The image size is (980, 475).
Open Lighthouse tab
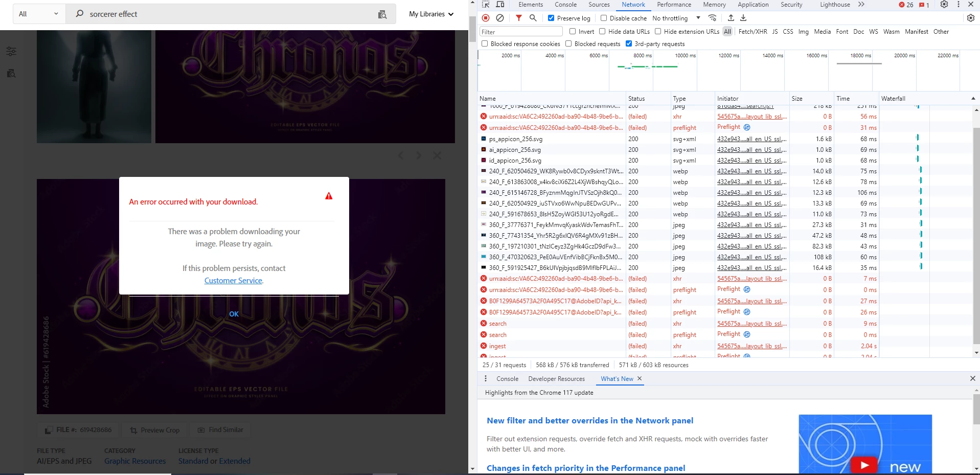pos(835,5)
